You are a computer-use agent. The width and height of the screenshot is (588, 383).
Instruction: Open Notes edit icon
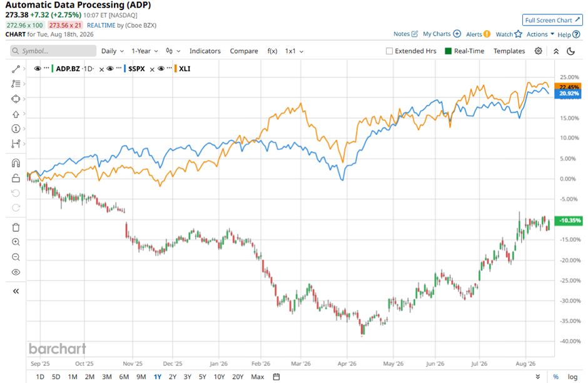pyautogui.click(x=414, y=34)
